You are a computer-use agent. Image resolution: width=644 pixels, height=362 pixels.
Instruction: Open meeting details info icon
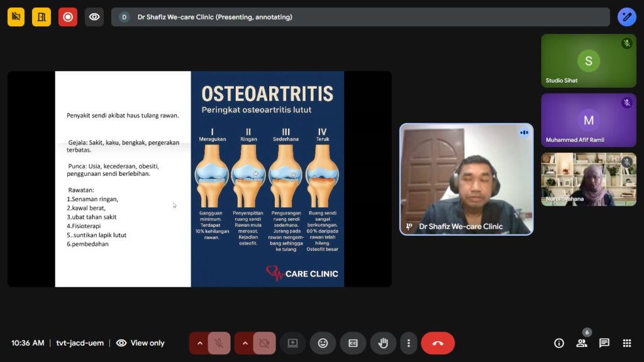click(x=558, y=343)
